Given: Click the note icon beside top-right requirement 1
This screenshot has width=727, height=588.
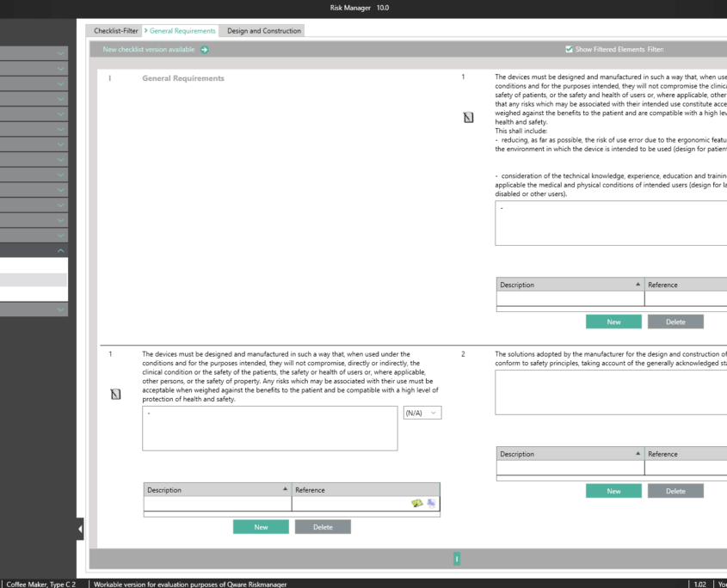Looking at the screenshot, I should coord(468,118).
